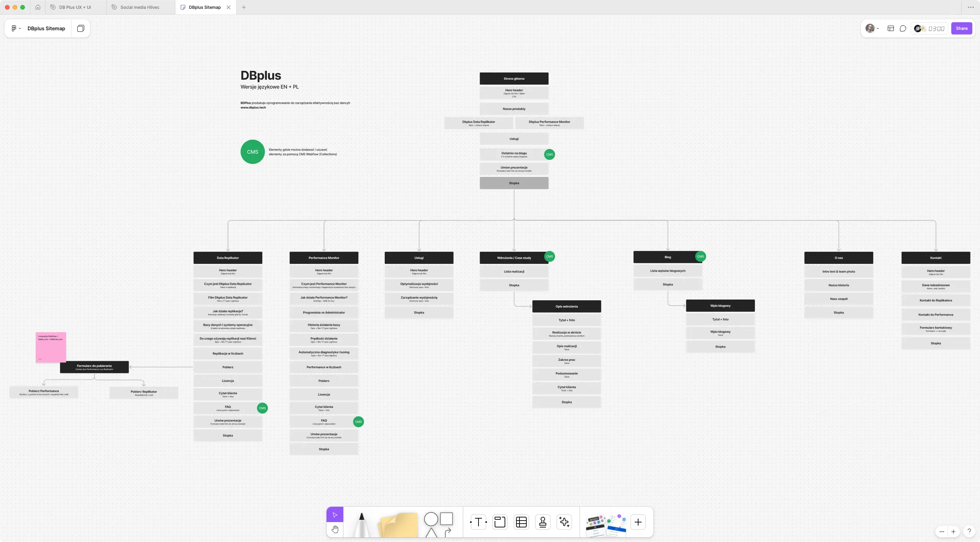
Task: Select the Zakres prac box
Action: tap(567, 361)
